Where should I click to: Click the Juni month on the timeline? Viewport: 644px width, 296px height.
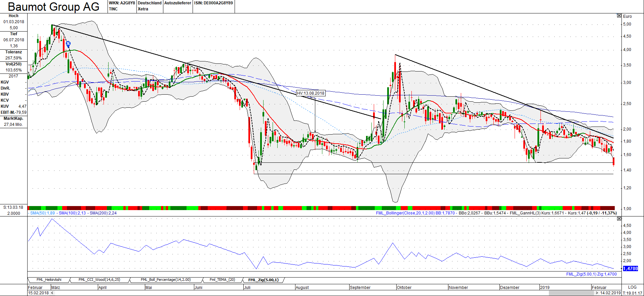click(x=198, y=288)
